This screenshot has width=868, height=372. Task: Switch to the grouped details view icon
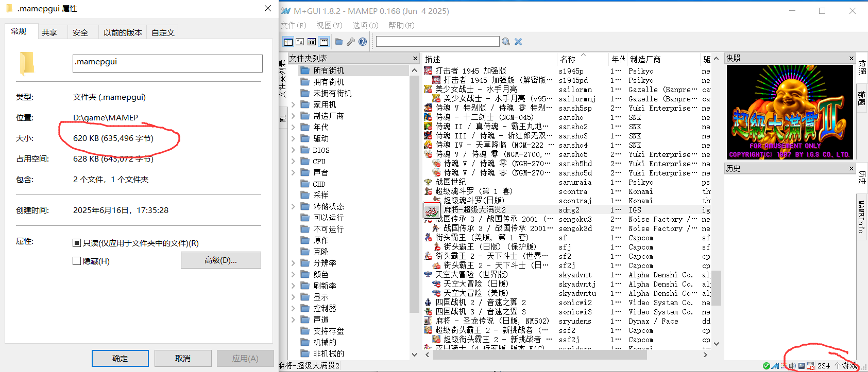pyautogui.click(x=324, y=42)
